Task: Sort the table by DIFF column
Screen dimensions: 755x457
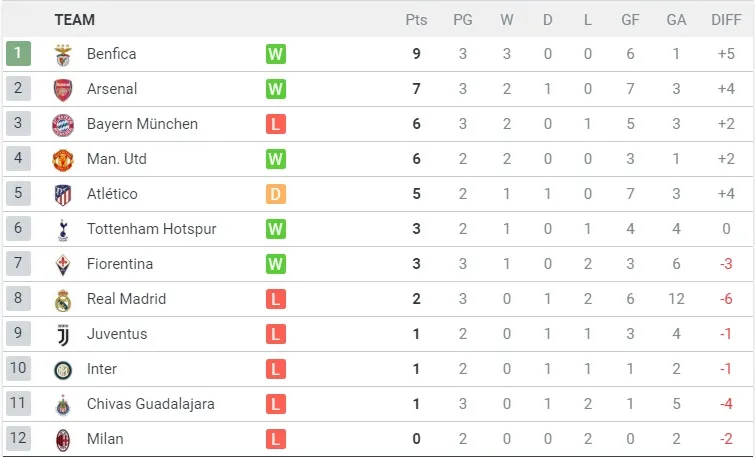Action: click(726, 20)
